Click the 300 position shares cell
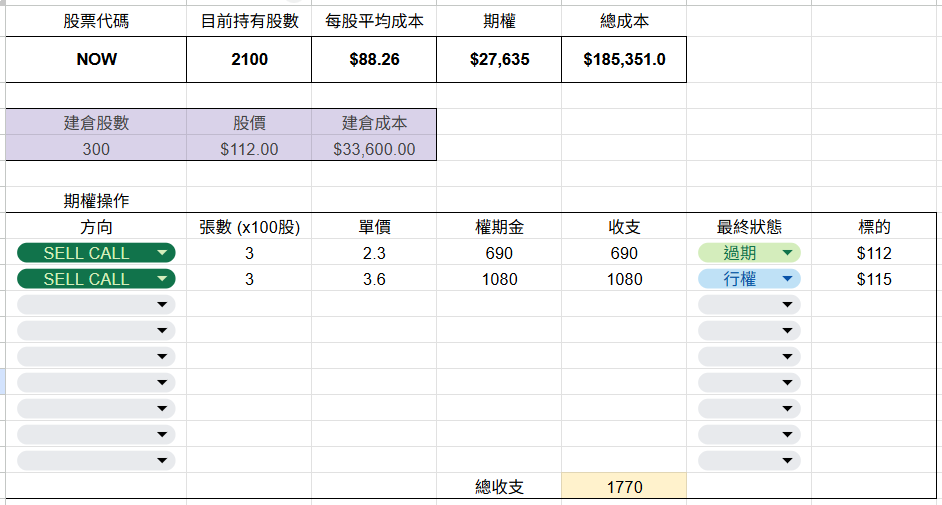942x505 pixels. click(96, 148)
